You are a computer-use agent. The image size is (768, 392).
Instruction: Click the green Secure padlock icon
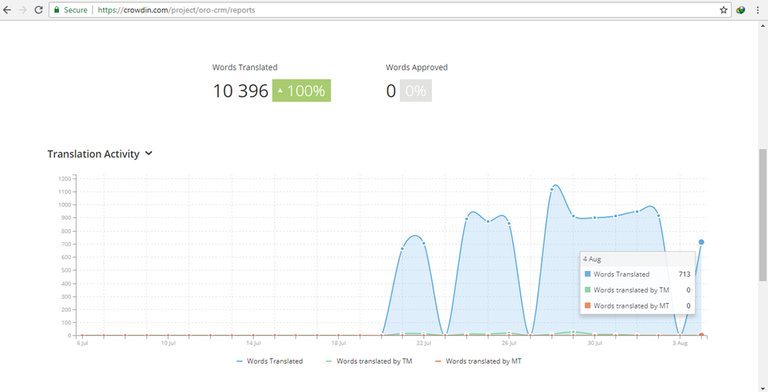pyautogui.click(x=57, y=10)
